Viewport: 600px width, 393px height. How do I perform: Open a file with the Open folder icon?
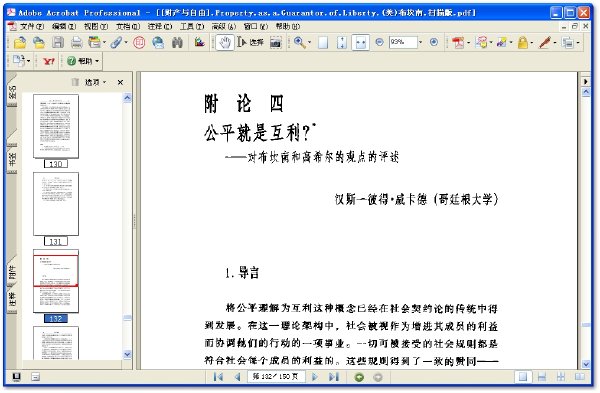pos(20,42)
